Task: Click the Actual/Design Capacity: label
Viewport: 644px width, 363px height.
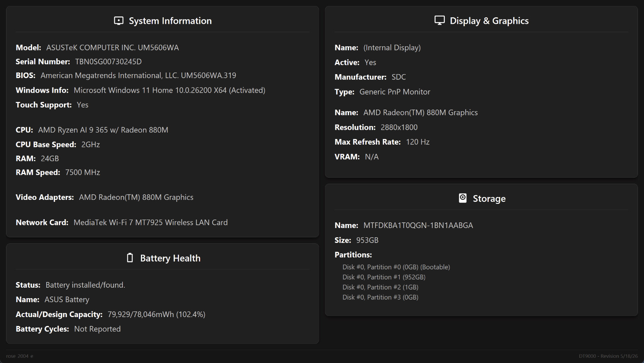Action: 59,314
